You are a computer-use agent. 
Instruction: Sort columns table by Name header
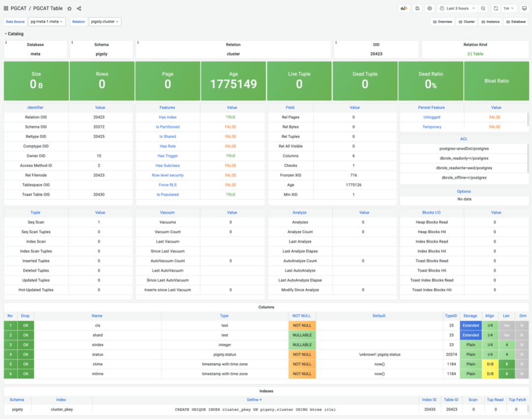point(97,316)
